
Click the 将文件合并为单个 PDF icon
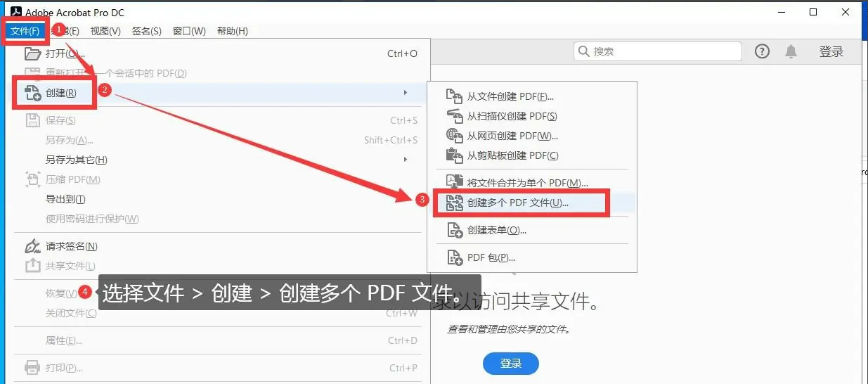[x=455, y=182]
